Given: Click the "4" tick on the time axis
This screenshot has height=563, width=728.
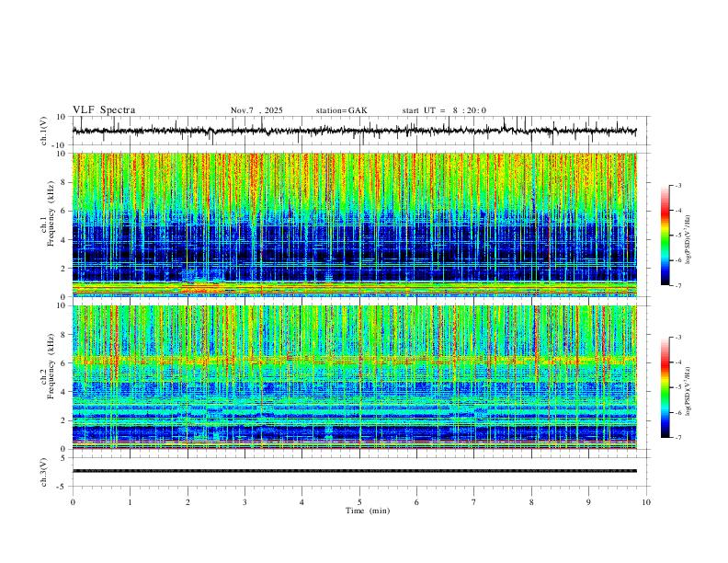Looking at the screenshot, I should pos(301,502).
